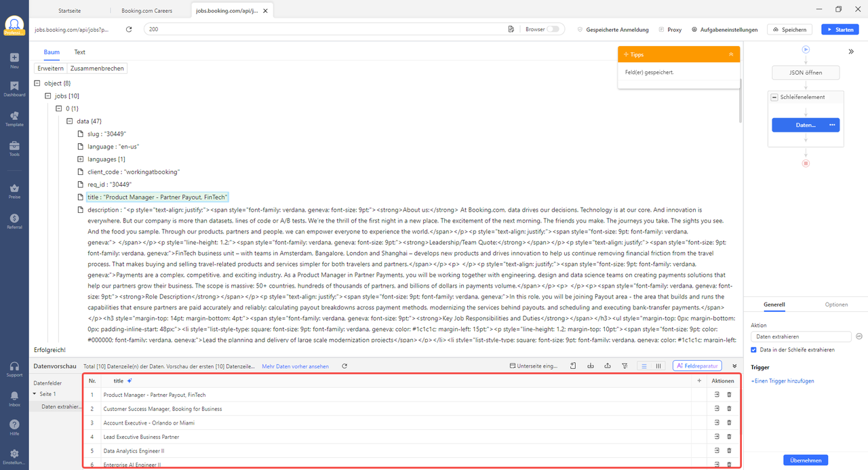The height and width of the screenshot is (470, 868).
Task: Open the Referral sidebar icon
Action: point(14,221)
